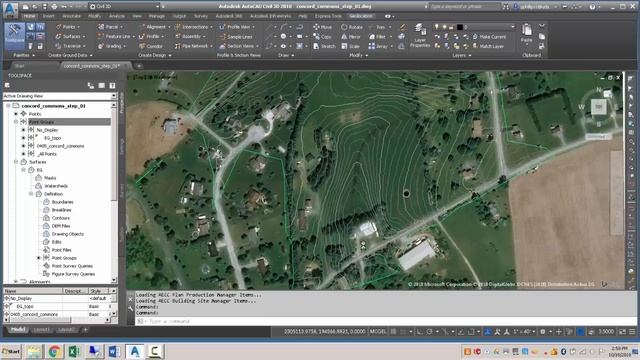The height and width of the screenshot is (360, 640).
Task: Expand the Draw panel flyout
Action: coord(286,55)
